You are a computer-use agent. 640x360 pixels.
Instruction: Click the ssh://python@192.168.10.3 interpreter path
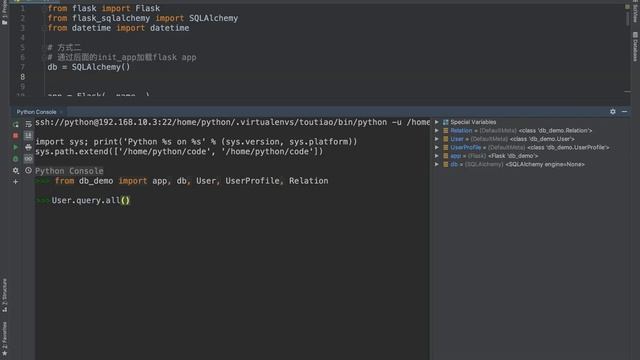tap(232, 122)
